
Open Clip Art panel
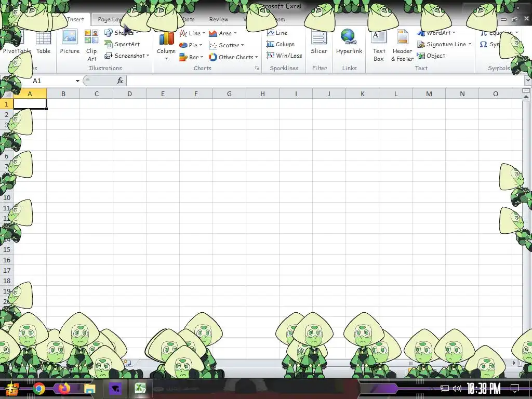click(91, 46)
